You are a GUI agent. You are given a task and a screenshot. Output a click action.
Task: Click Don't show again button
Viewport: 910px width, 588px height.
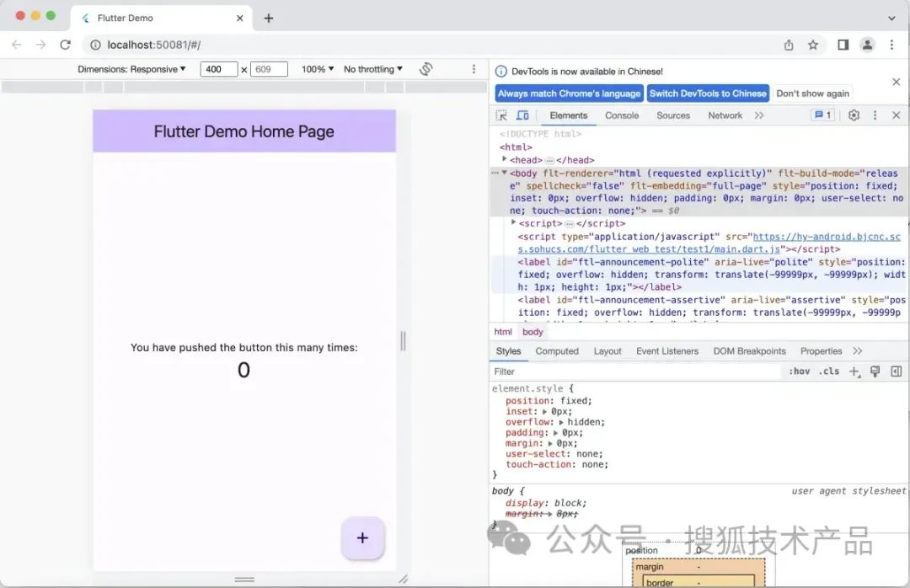(x=812, y=94)
